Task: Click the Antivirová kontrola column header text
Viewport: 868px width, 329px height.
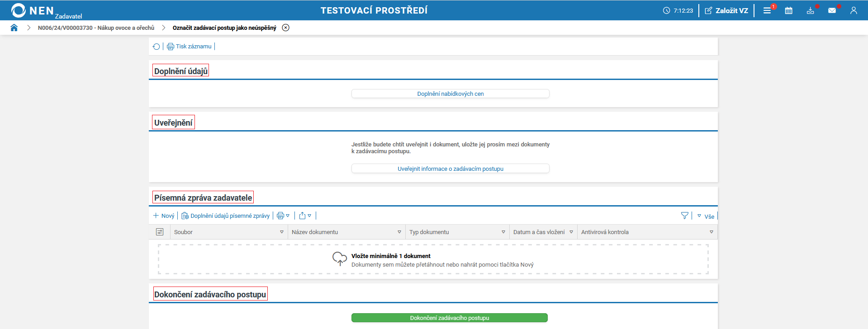Action: [605, 232]
